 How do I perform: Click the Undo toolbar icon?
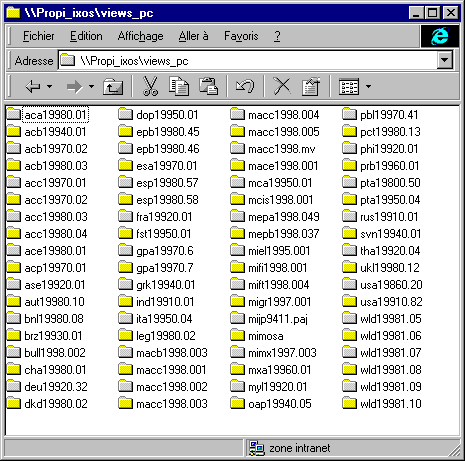coord(245,86)
